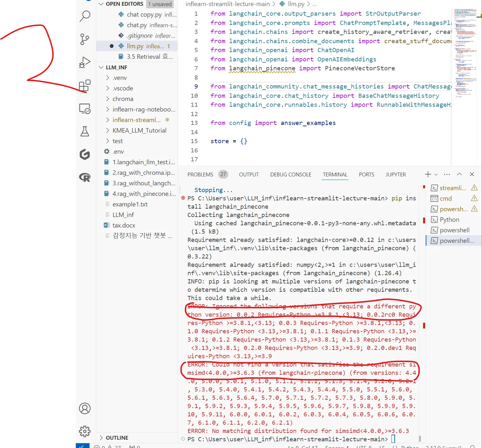Maximize the panel with the up chevron
The image size is (482, 448).
[x=460, y=174]
